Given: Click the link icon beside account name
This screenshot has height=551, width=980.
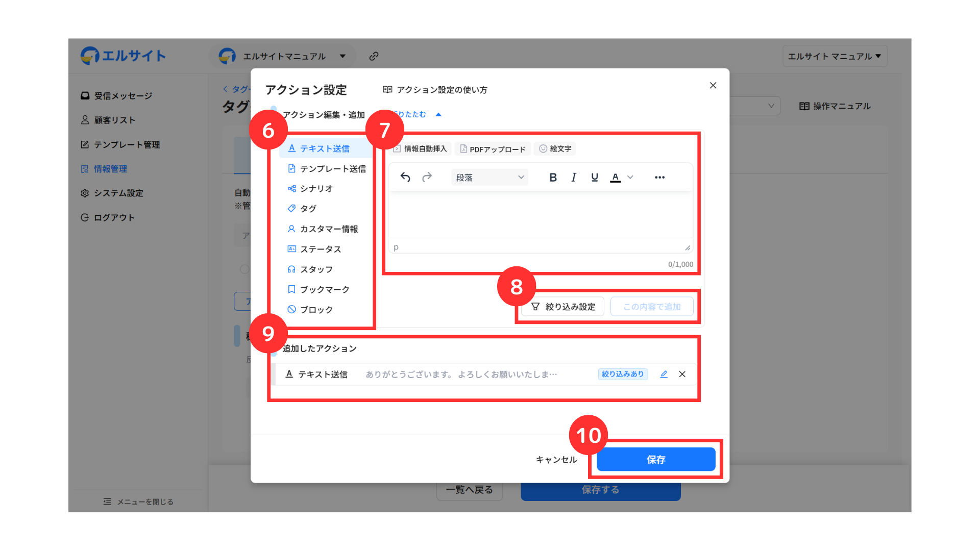Looking at the screenshot, I should [374, 56].
